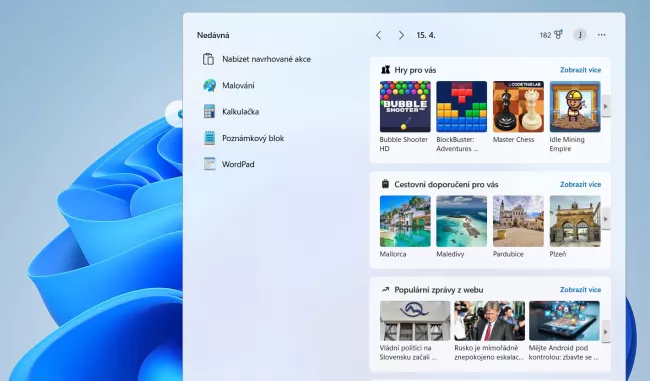Click Zobrazit více for Populární zprávy z webu
The image size is (650, 381).
[580, 290]
